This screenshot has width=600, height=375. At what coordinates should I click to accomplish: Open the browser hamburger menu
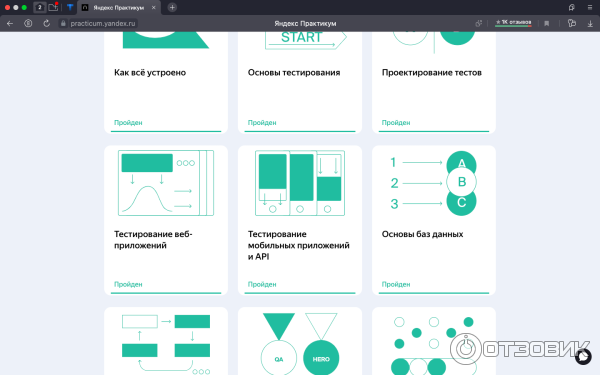590,7
